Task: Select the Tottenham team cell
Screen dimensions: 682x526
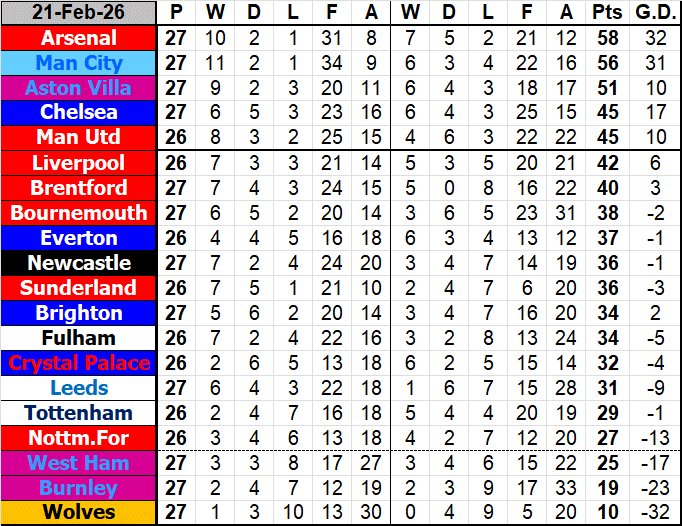Action: 79,413
